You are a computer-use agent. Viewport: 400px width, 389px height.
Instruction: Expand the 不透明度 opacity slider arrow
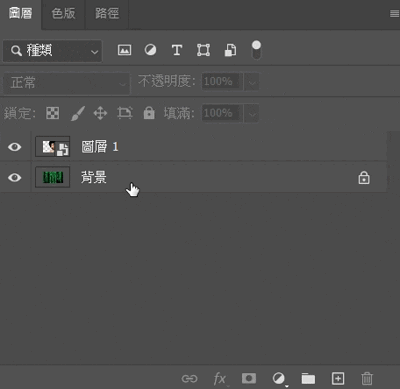(x=252, y=82)
